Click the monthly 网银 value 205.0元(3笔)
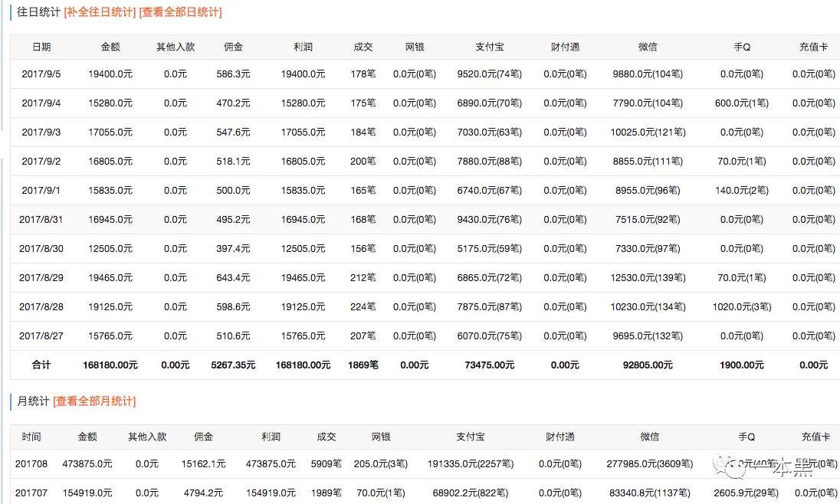 click(381, 464)
